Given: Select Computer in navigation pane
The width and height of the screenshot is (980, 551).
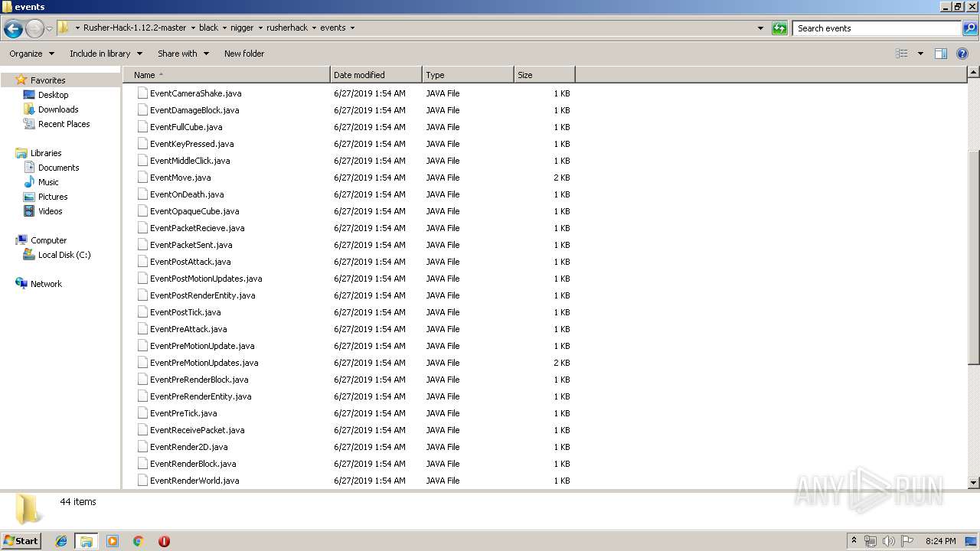Looking at the screenshot, I should [x=48, y=240].
